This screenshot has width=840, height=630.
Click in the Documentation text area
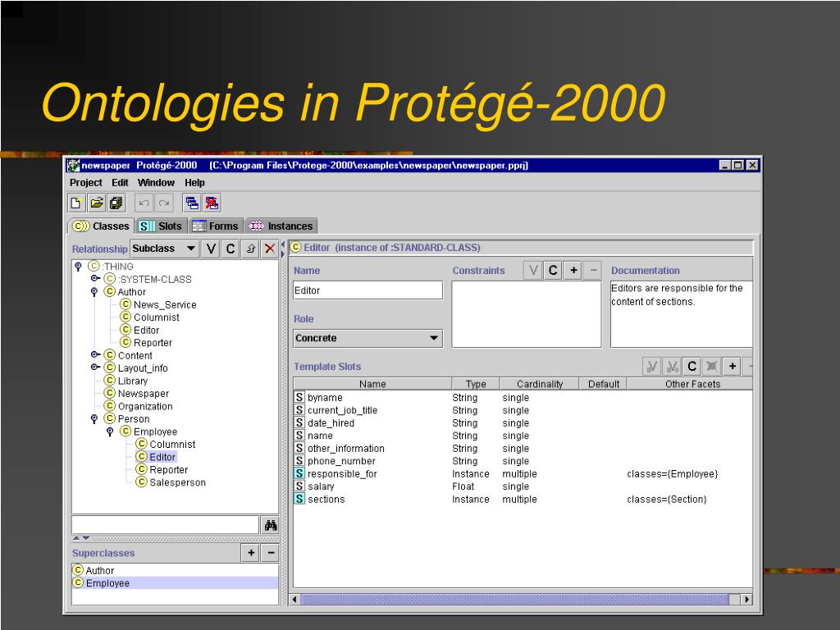[682, 314]
